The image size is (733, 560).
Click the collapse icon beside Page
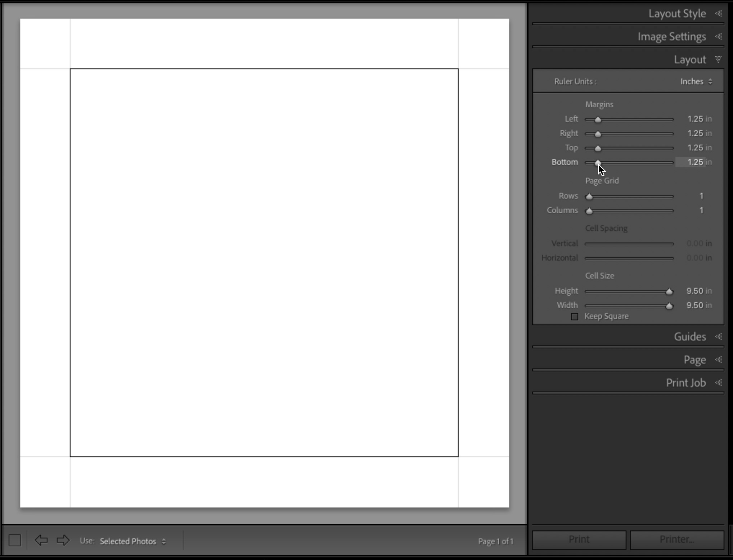point(719,360)
